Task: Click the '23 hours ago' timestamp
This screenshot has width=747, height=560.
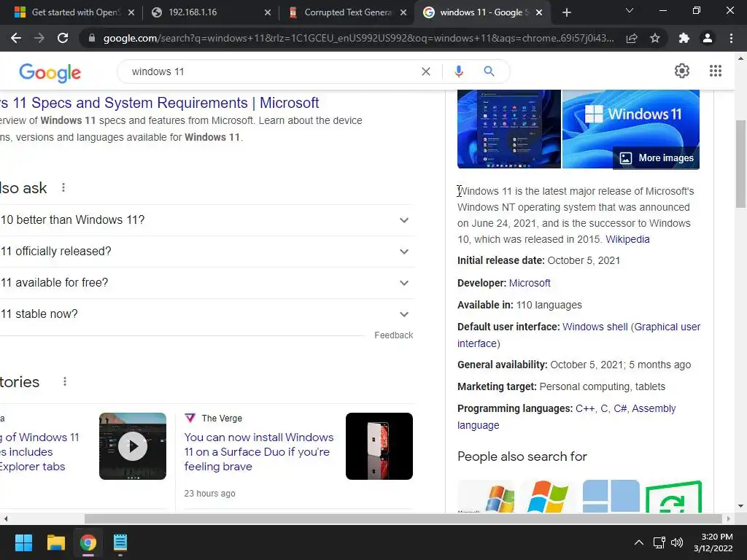Action: pyautogui.click(x=209, y=494)
